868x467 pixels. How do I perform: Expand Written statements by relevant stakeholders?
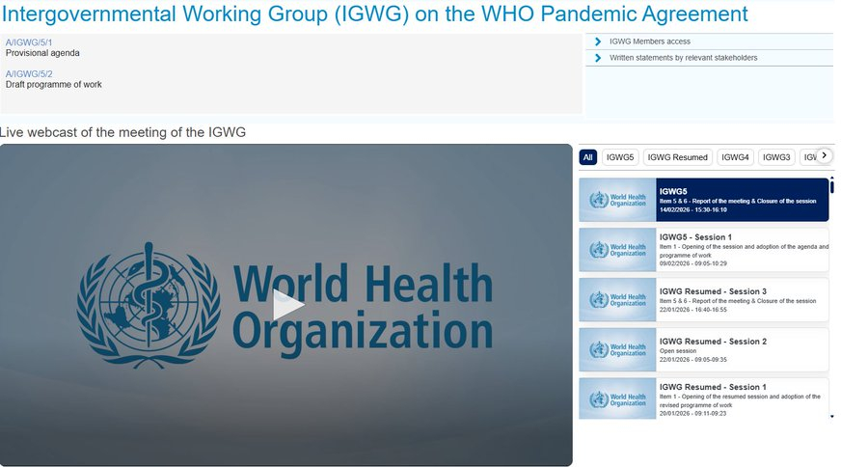[683, 58]
